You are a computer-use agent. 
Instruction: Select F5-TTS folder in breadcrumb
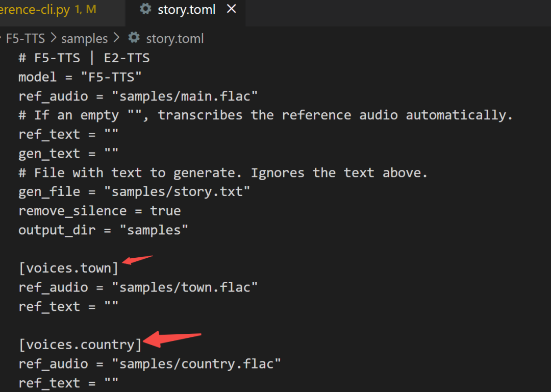[26, 38]
